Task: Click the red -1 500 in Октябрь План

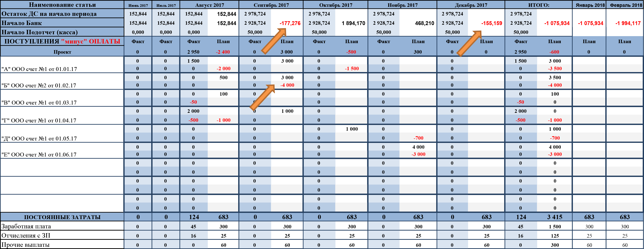Action: pos(351,69)
